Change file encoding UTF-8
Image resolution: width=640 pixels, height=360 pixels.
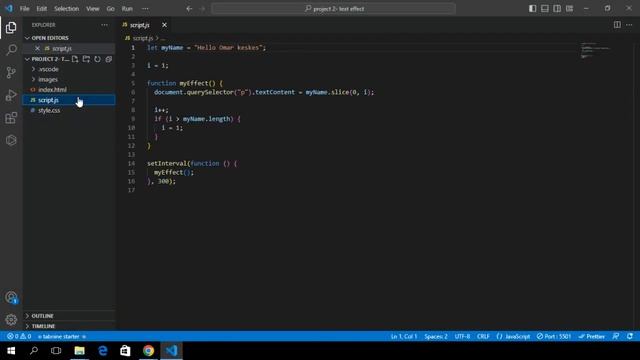click(462, 336)
